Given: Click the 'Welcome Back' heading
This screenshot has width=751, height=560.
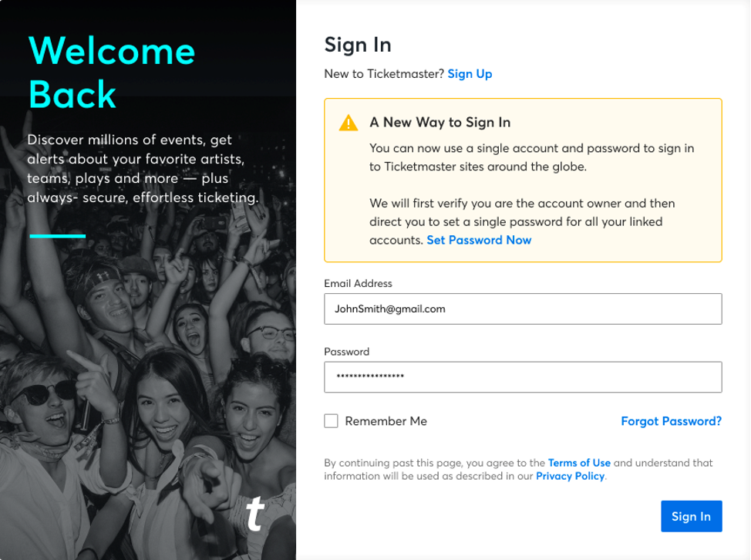Looking at the screenshot, I should tap(112, 73).
